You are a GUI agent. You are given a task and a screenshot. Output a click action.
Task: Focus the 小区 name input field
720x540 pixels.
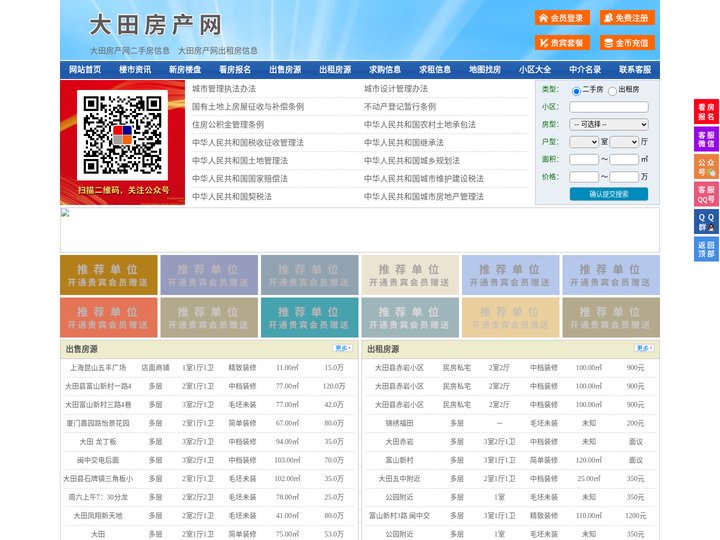[609, 107]
